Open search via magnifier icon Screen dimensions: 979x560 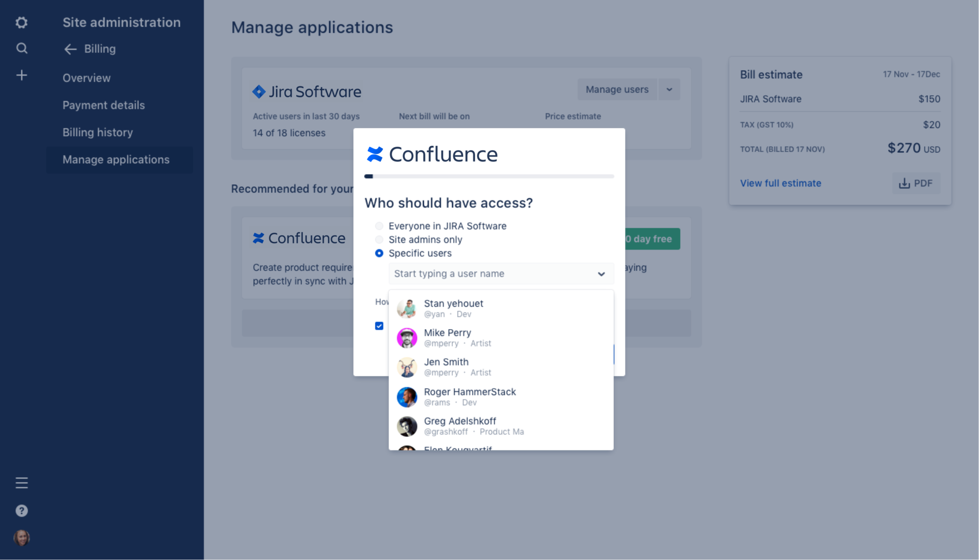(x=22, y=48)
